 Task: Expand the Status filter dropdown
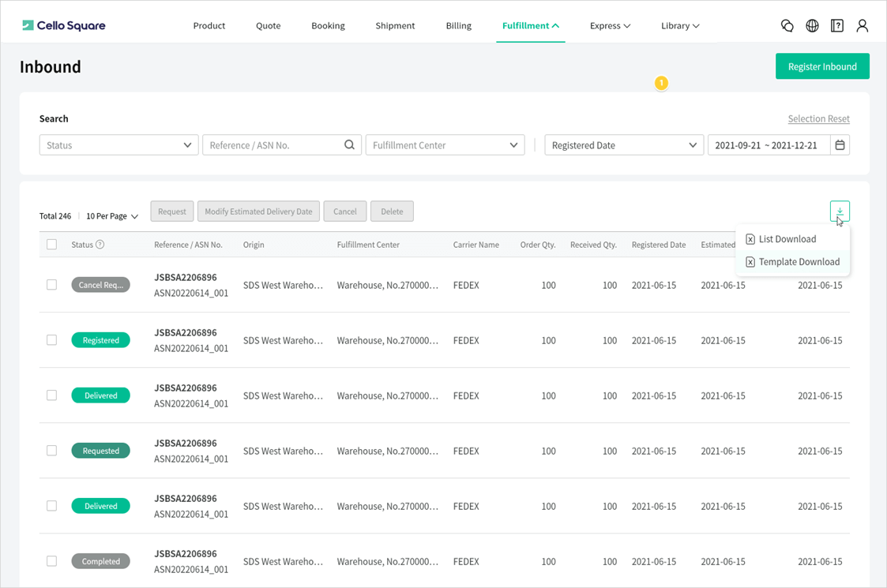coord(118,145)
